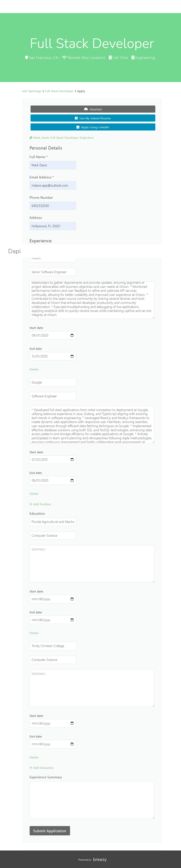Click the LinkedIn icon on the apply button
This screenshot has width=181, height=868.
[x=78, y=127]
